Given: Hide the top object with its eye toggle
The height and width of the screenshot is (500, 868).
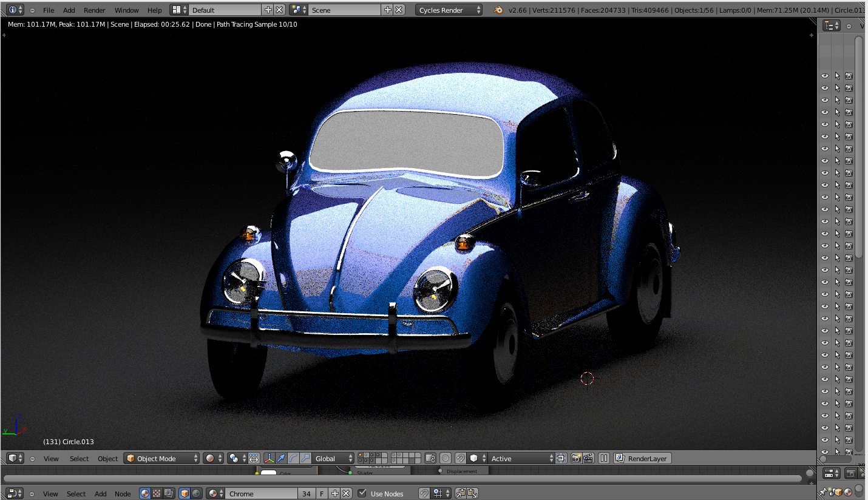Looking at the screenshot, I should point(825,75).
